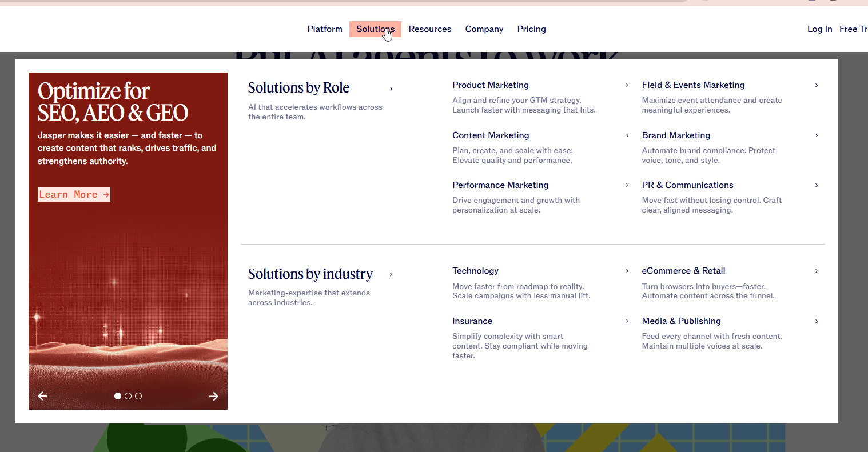Click the chevron next to Brand Marketing
Image resolution: width=868 pixels, height=452 pixels.
coord(816,135)
